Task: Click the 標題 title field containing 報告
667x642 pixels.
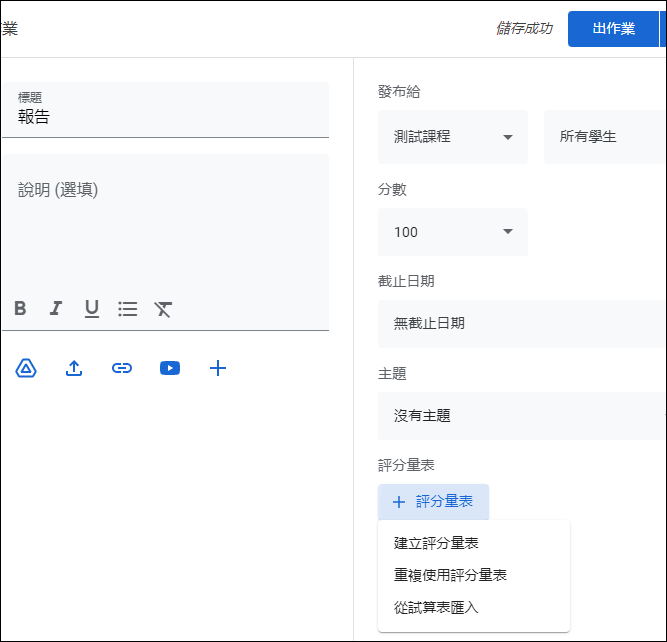Action: pyautogui.click(x=165, y=110)
